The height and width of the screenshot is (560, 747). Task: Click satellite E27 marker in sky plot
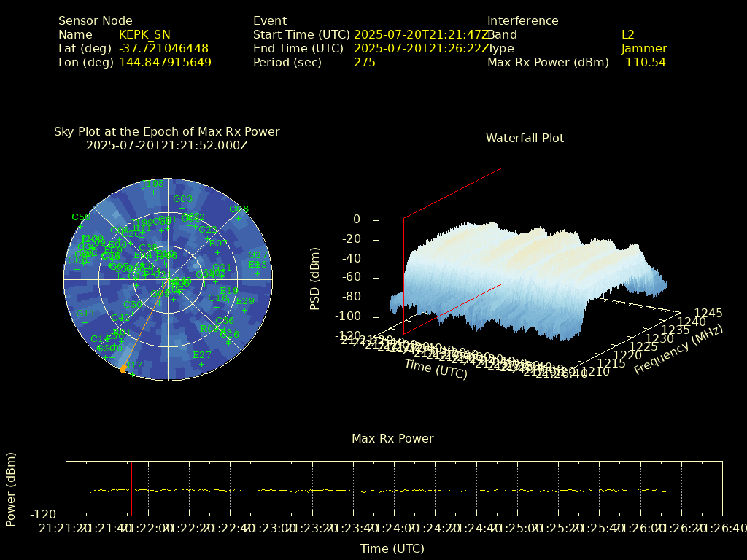201,364
